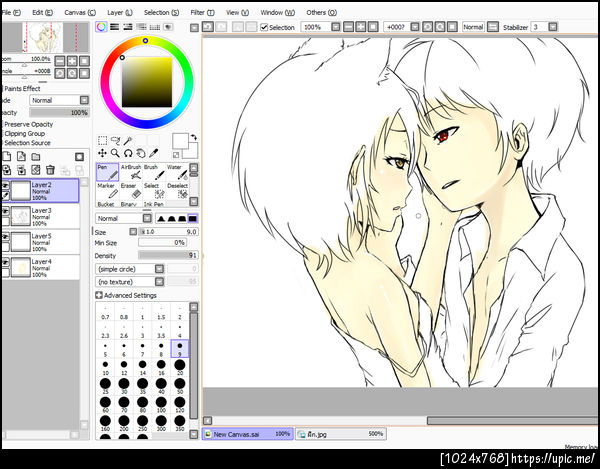Create a new layer folder

[36, 156]
